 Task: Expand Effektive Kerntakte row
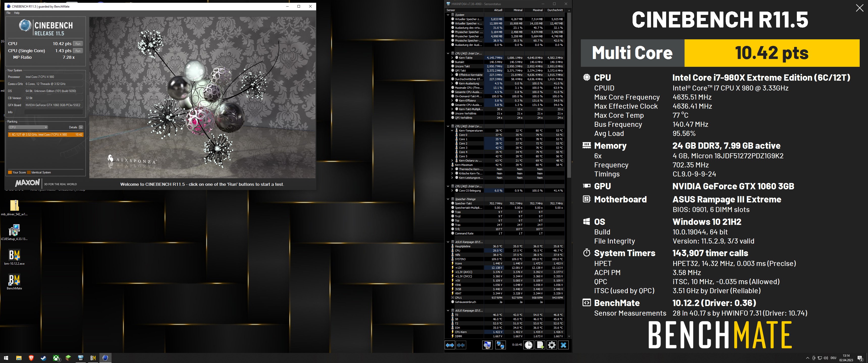tap(452, 75)
